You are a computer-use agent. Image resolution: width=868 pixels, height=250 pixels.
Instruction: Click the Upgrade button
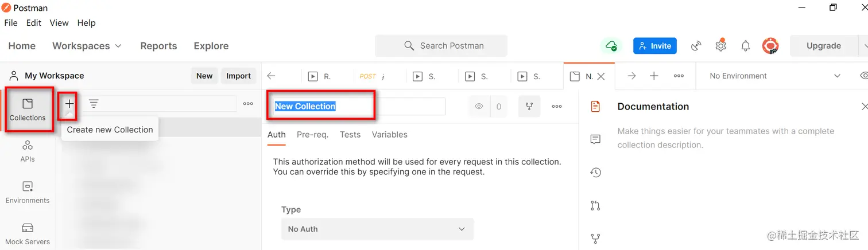click(824, 46)
